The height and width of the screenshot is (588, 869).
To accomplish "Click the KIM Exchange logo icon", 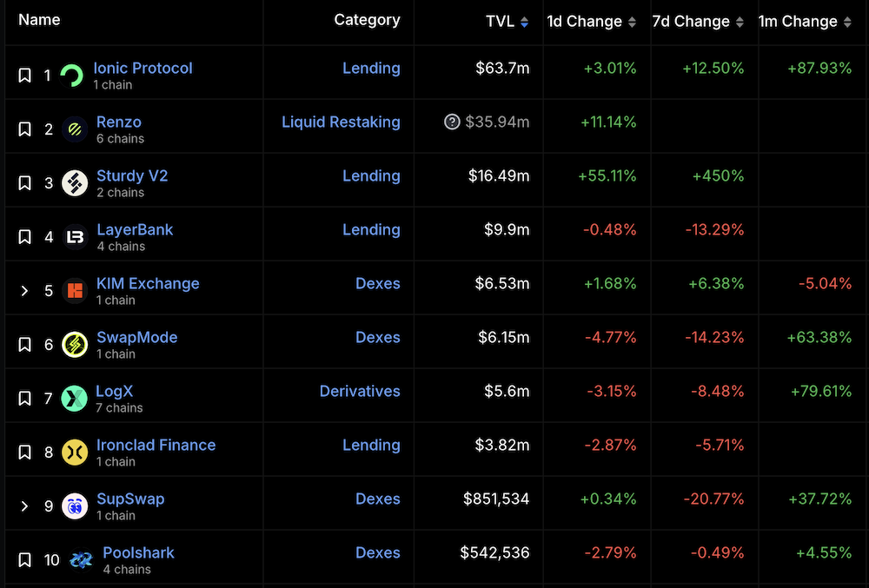I will 75,291.
